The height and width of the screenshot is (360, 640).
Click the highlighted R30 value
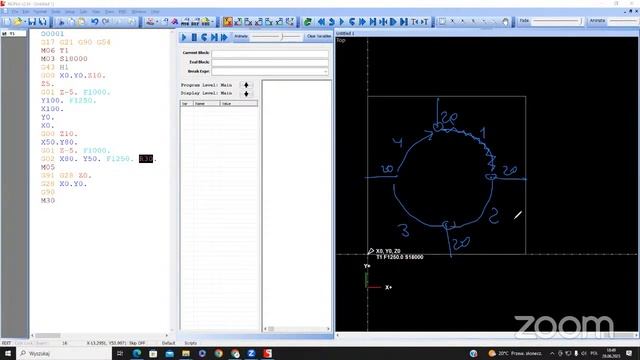(146, 159)
